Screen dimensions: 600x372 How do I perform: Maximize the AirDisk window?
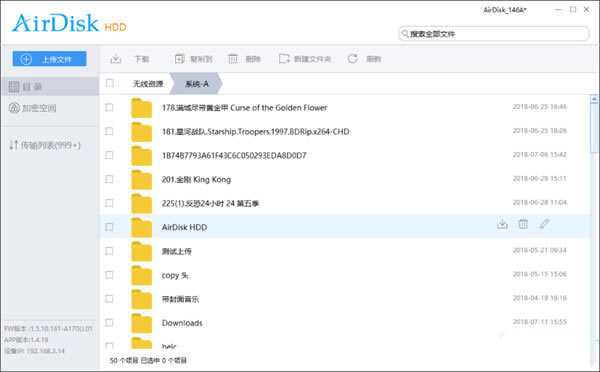pyautogui.click(x=573, y=10)
